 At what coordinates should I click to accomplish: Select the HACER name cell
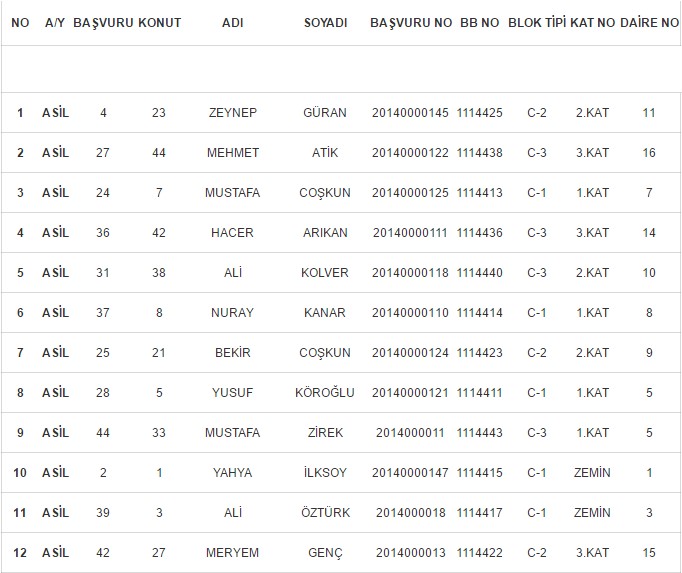tap(232, 233)
